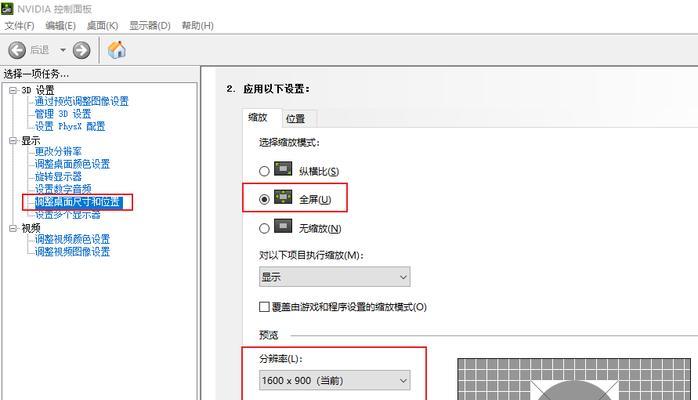
Task: Open the 文件(F) menu
Action: coord(19,26)
